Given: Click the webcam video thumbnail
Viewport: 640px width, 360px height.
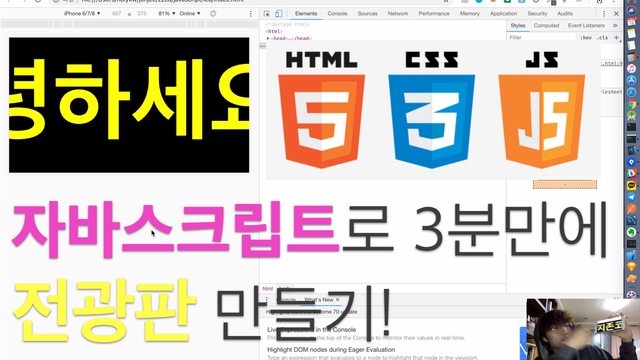Looking at the screenshot, I should (x=583, y=329).
